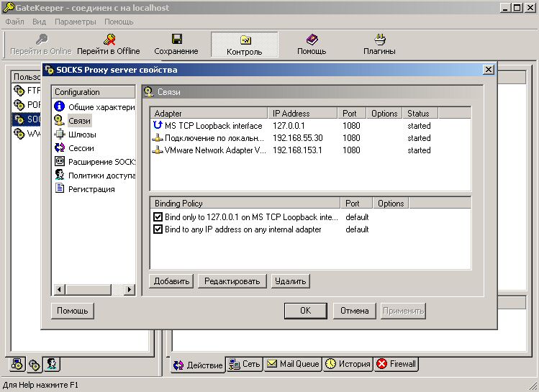Image resolution: width=539 pixels, height=392 pixels.
Task: Select the 192.168.153.1 IP address cell
Action: (297, 150)
